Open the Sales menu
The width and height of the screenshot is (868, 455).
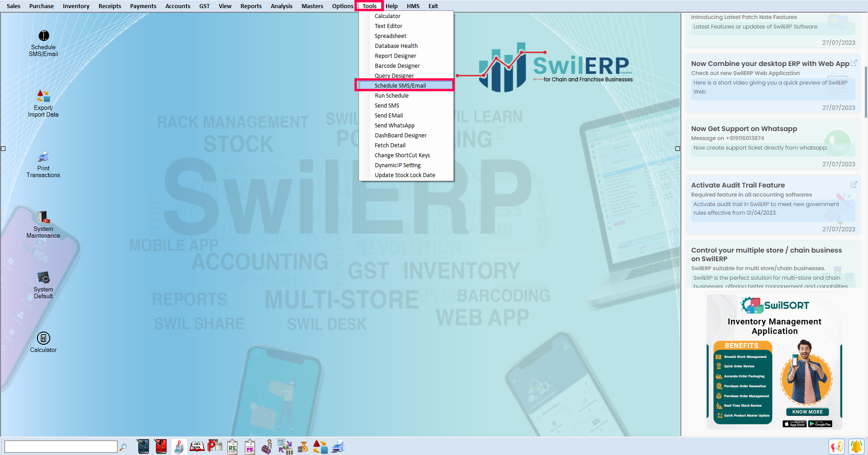coord(14,6)
